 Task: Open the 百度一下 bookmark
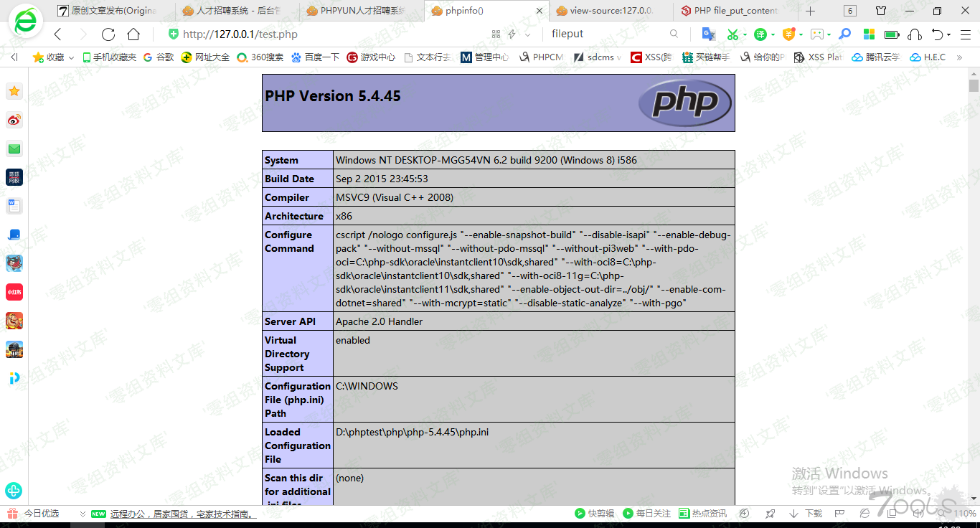(x=315, y=57)
